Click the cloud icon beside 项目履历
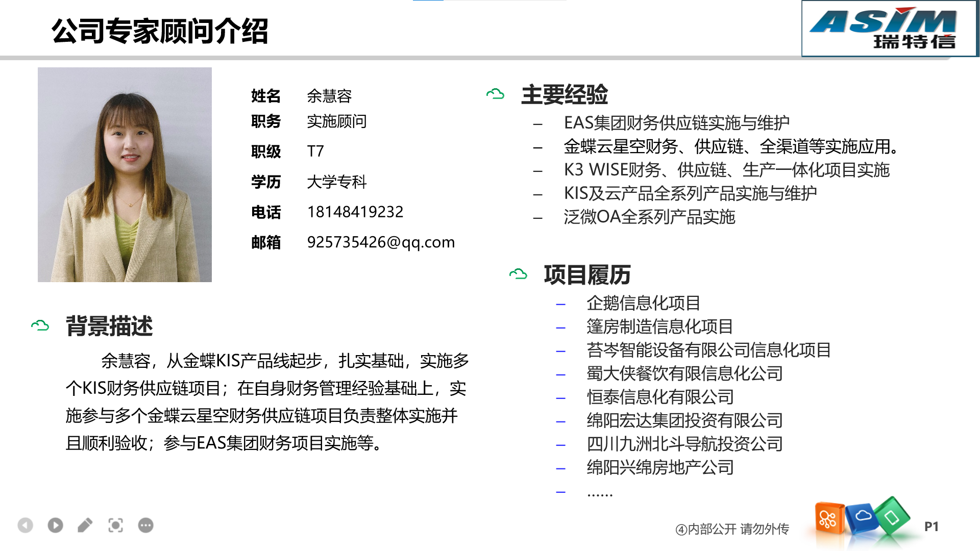Screen dimensions: 980x551 [x=518, y=274]
